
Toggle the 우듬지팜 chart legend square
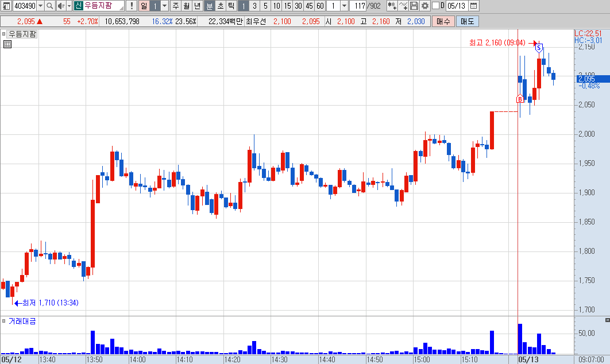tap(4, 34)
